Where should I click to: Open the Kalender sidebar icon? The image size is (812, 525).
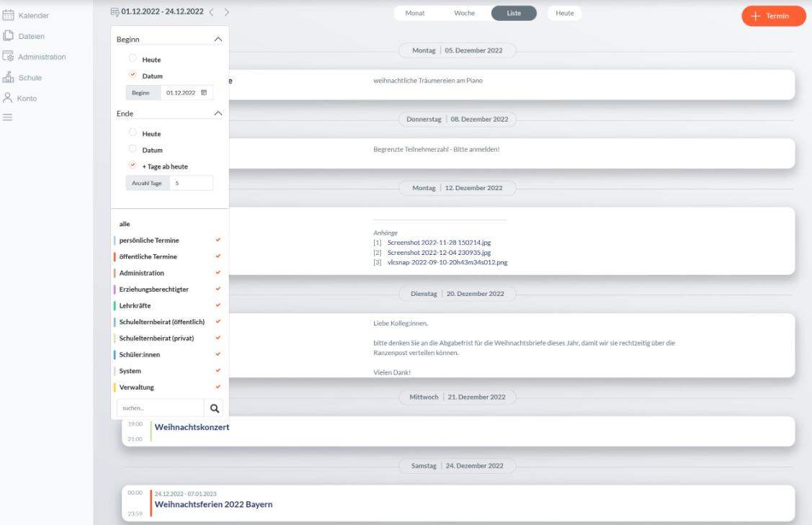pos(9,15)
